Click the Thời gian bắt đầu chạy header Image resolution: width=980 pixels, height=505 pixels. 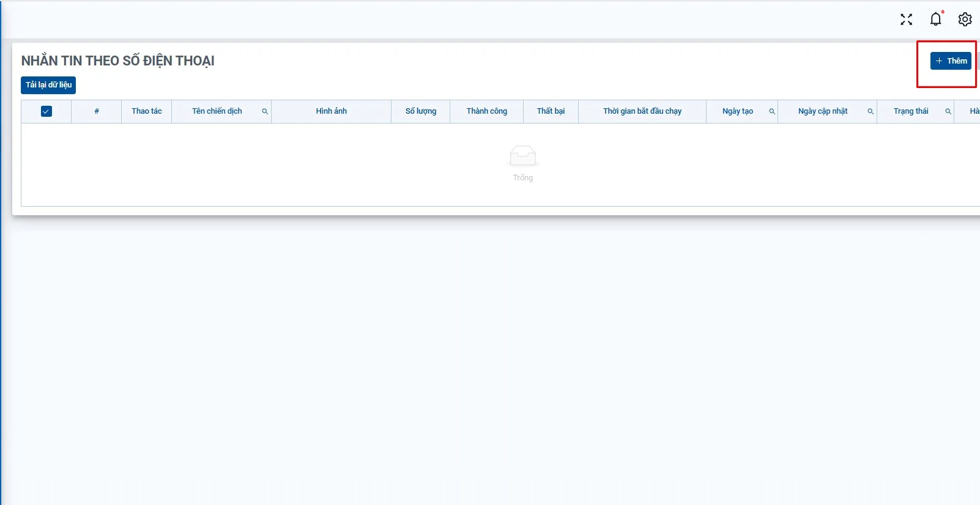[x=642, y=111]
